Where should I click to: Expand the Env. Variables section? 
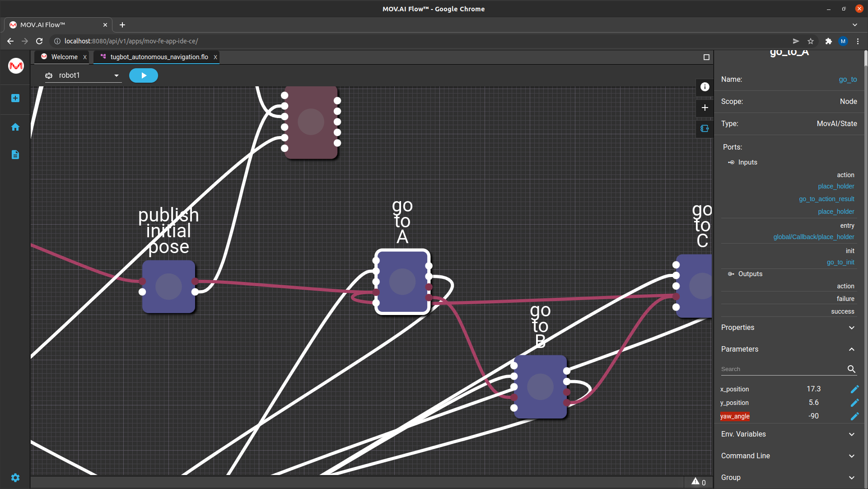click(x=788, y=434)
